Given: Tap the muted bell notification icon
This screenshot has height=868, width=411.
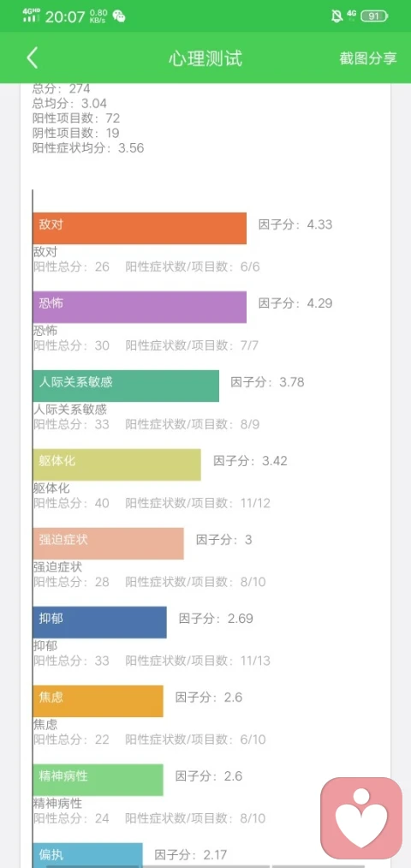Looking at the screenshot, I should click(x=337, y=16).
